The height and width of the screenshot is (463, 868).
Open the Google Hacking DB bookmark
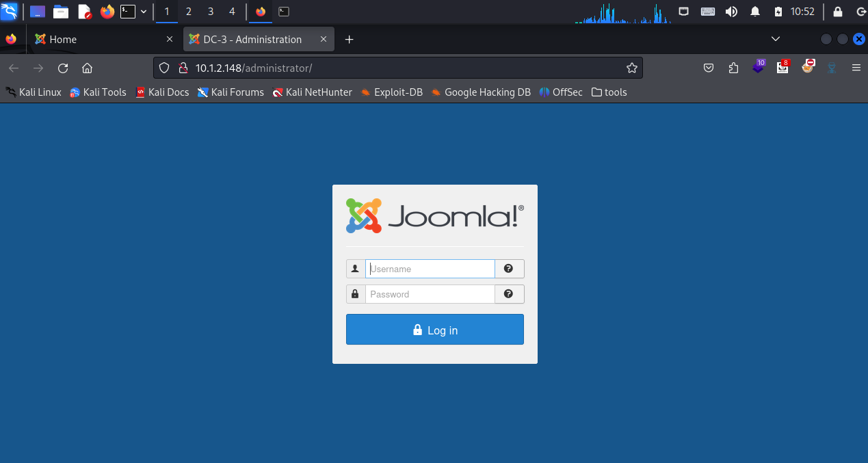point(481,92)
